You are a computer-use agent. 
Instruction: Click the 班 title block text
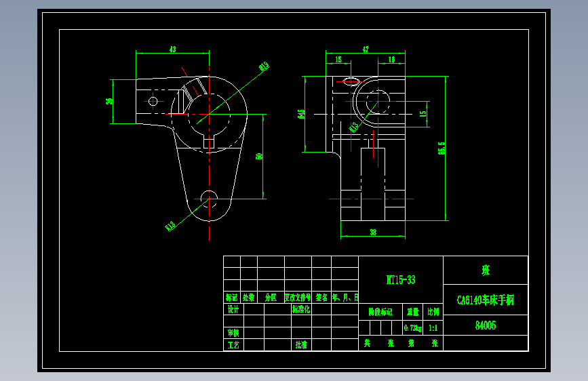(x=486, y=270)
